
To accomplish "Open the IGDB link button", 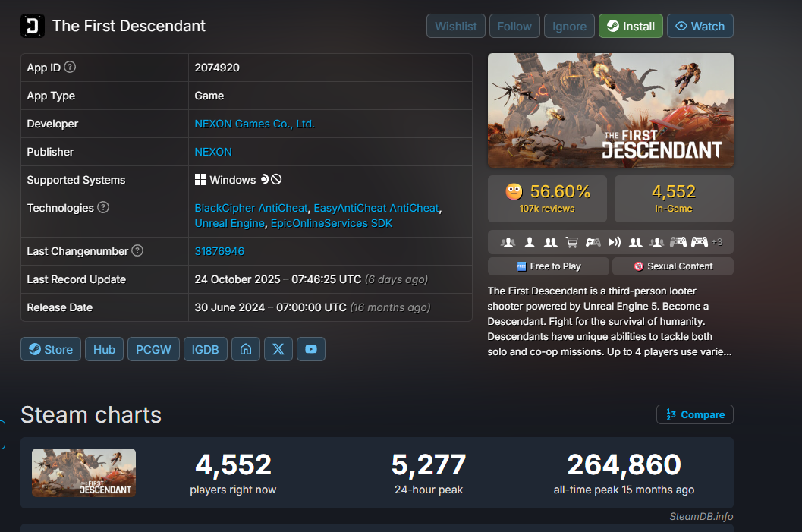I will [205, 349].
